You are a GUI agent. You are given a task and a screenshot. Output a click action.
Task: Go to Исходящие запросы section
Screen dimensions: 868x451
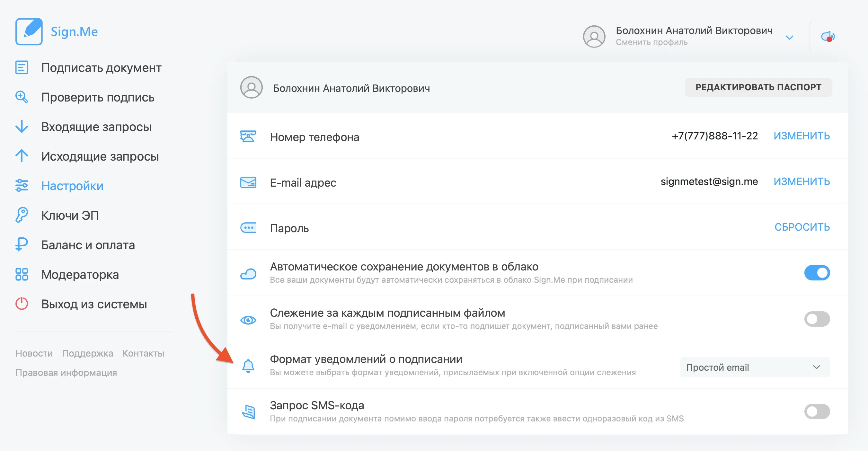pos(100,156)
